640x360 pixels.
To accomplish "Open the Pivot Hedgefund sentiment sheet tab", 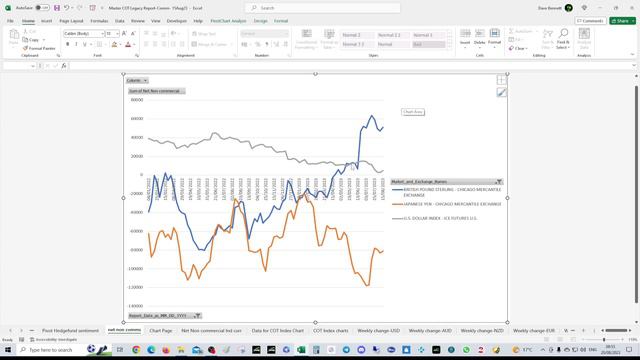I will [70, 331].
